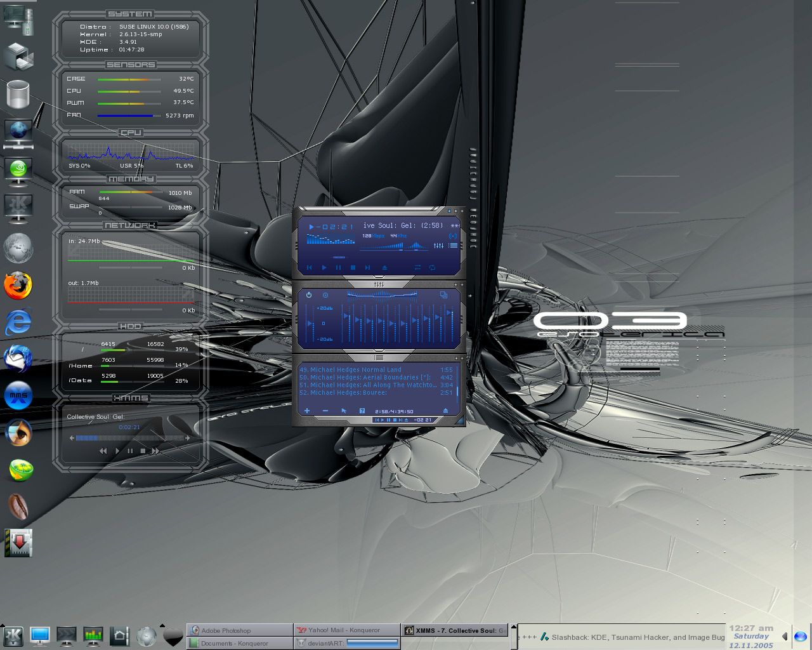Screen dimensions: 812x650
Task: Toggle repeat mode in XMMS player
Action: (433, 268)
